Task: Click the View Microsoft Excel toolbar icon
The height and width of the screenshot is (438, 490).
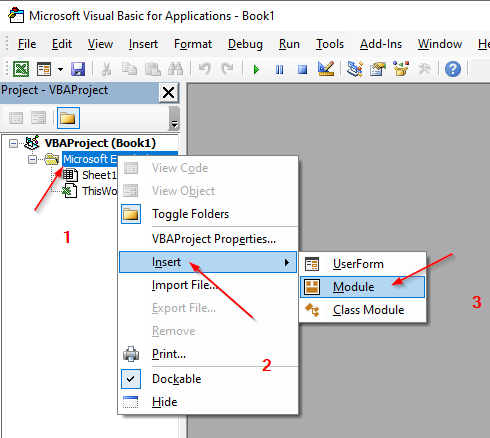Action: (x=21, y=69)
